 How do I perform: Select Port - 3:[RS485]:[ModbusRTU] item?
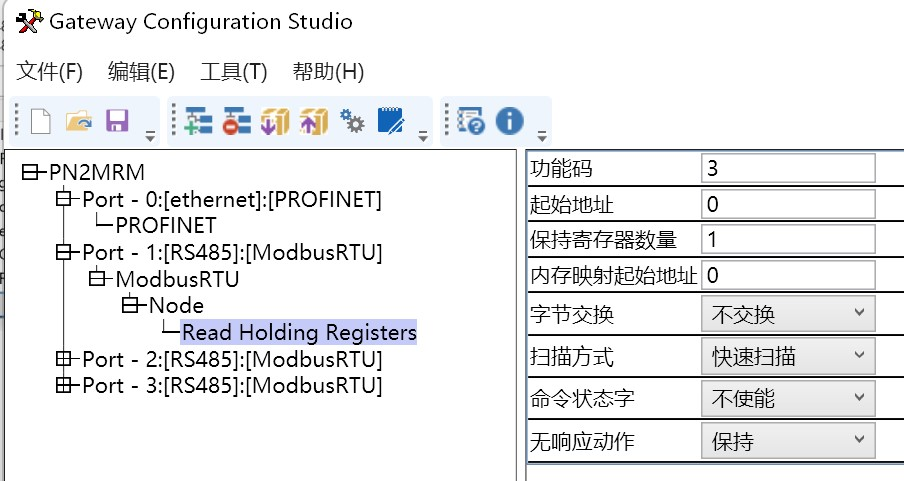pyautogui.click(x=232, y=385)
